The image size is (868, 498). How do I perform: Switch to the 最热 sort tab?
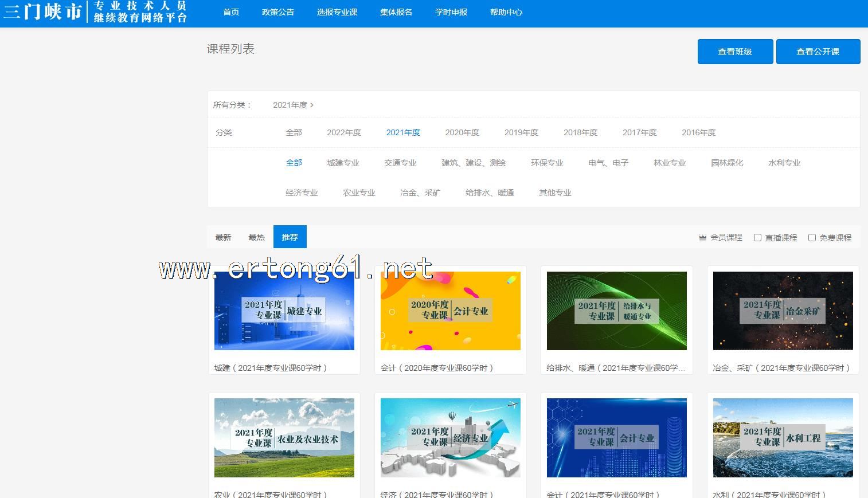pos(256,237)
